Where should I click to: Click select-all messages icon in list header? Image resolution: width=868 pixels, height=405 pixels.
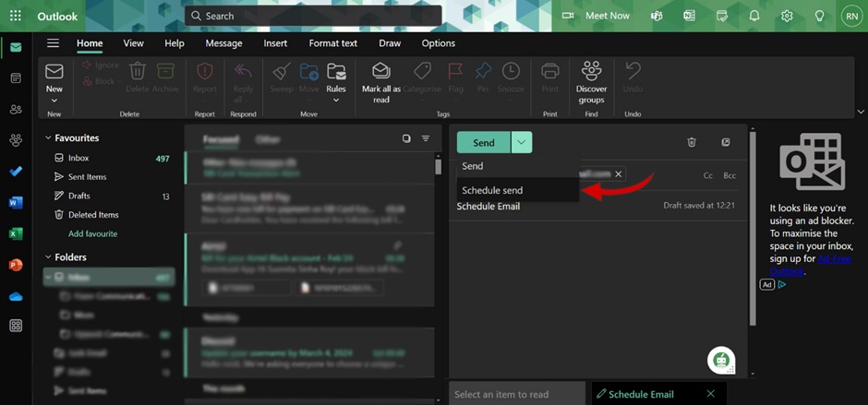tap(406, 138)
